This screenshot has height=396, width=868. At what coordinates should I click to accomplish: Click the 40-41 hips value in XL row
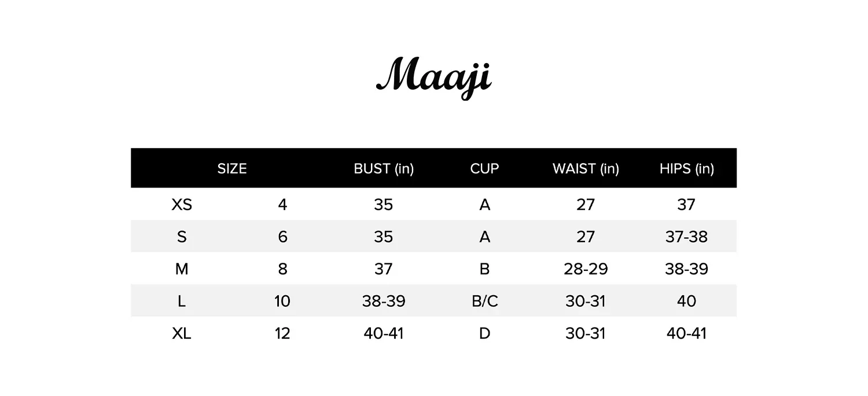click(x=686, y=333)
